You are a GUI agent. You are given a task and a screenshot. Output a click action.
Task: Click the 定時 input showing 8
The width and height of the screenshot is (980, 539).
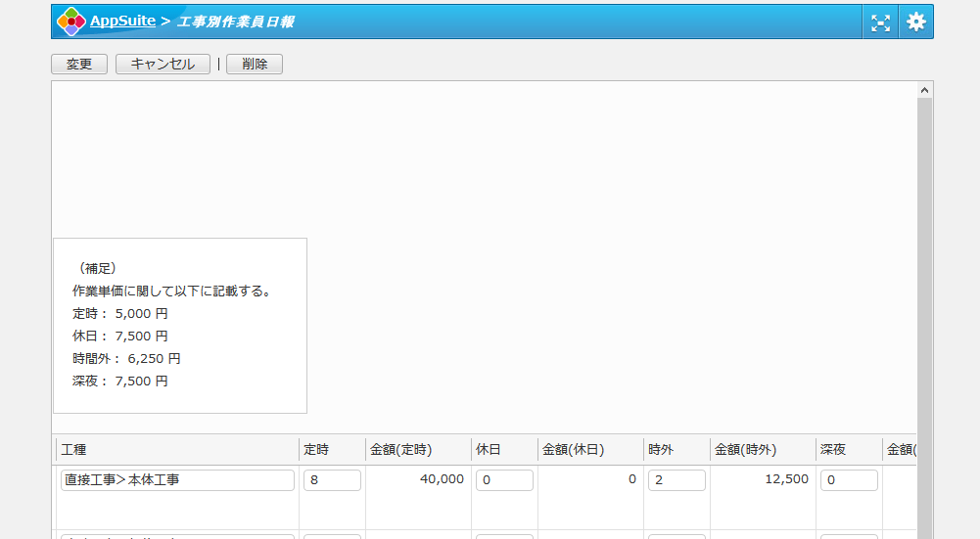coord(332,480)
